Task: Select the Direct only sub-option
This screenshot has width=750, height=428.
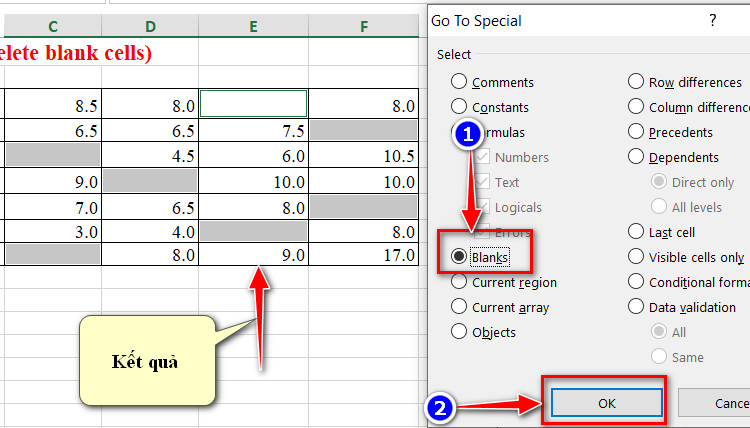Action: [659, 182]
